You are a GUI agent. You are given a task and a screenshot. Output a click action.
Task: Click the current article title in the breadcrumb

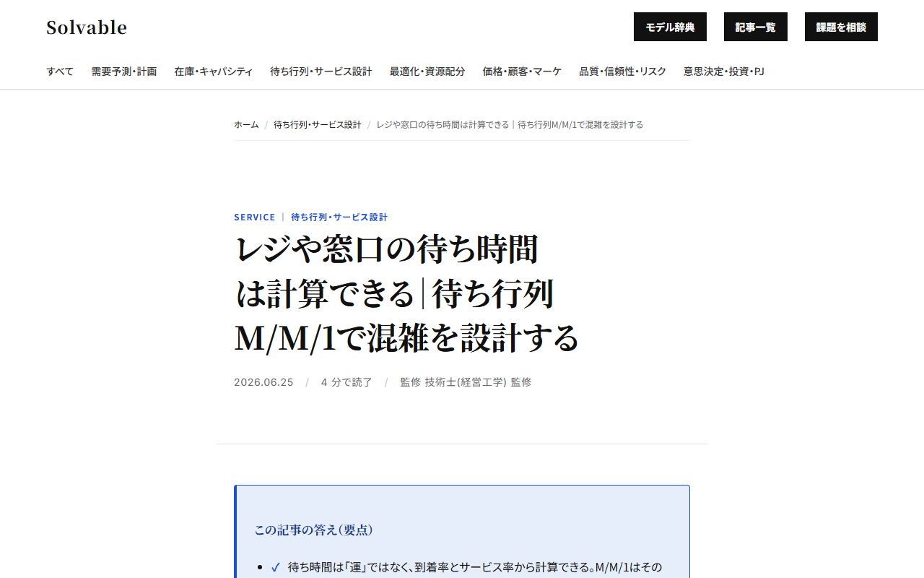point(510,125)
